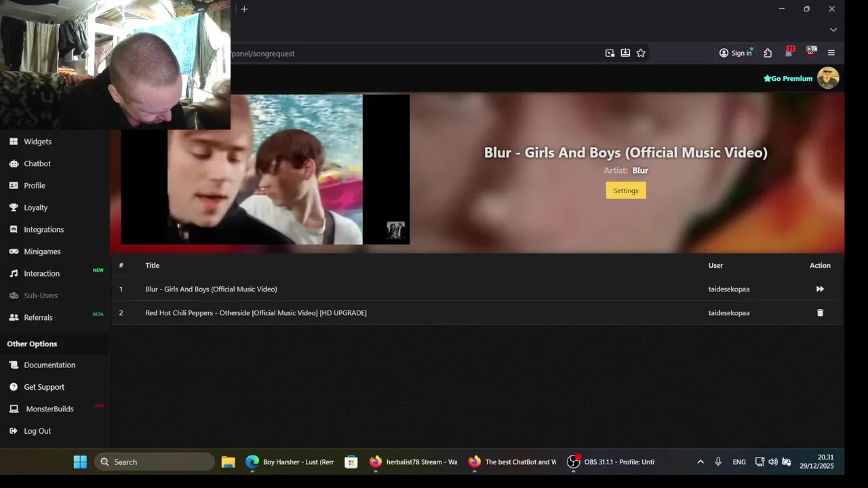
Task: Show hidden system tray icons
Action: pyautogui.click(x=701, y=462)
